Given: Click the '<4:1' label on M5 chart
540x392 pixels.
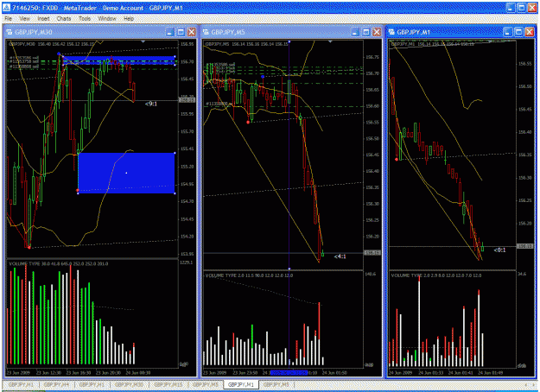Looking at the screenshot, I should 340,256.
